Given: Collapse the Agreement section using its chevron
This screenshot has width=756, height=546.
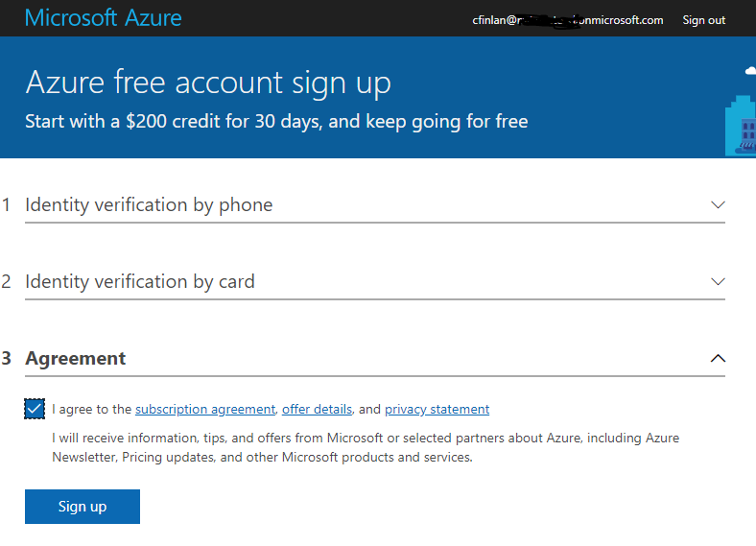Looking at the screenshot, I should [717, 358].
